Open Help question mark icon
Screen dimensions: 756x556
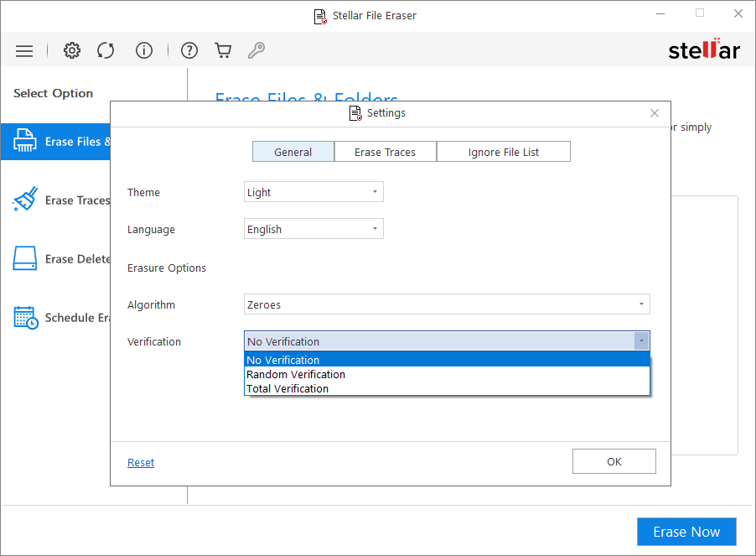coord(189,50)
